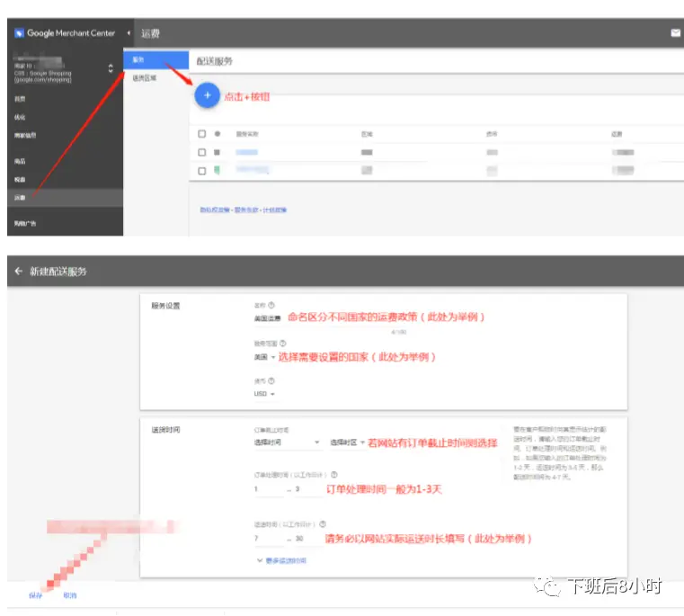Click help icon beside 订单处理时间 label

[x=333, y=475]
